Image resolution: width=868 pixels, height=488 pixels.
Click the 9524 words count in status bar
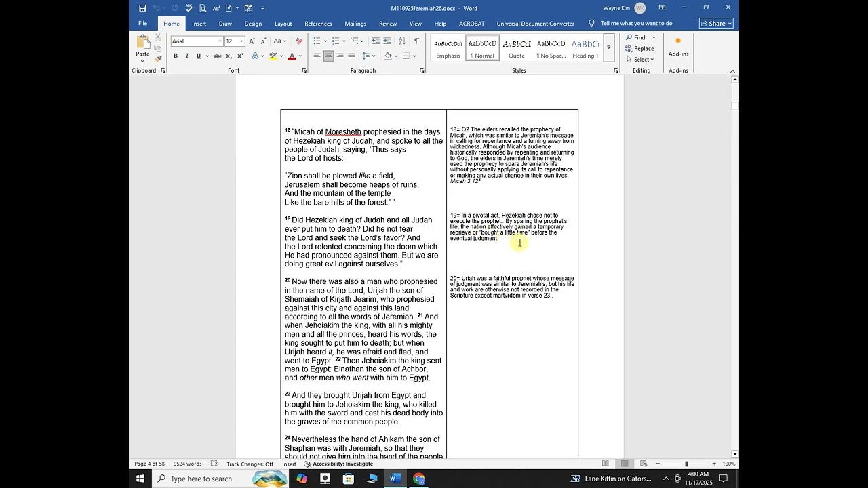(187, 464)
